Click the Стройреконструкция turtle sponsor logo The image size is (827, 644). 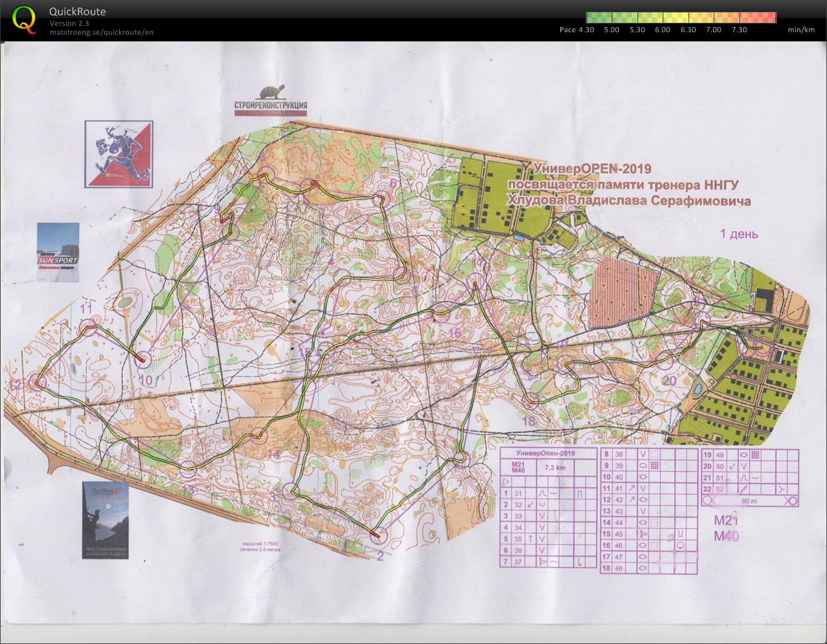coord(271,101)
